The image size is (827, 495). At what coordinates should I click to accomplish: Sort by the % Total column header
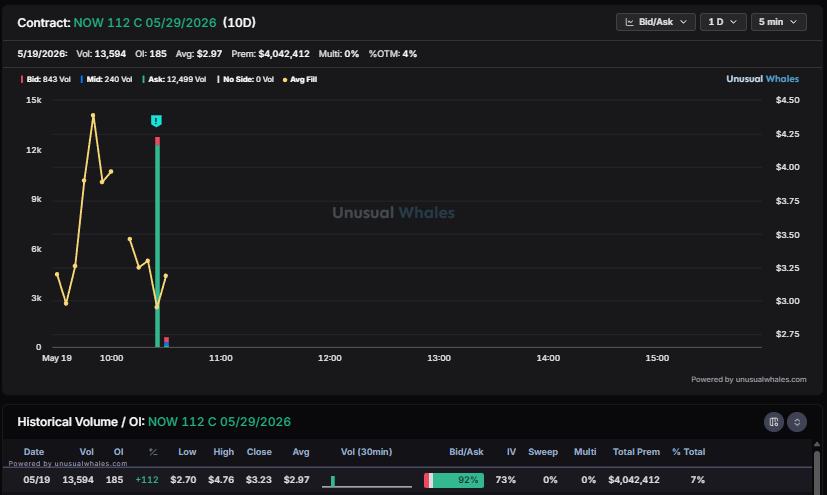(688, 452)
